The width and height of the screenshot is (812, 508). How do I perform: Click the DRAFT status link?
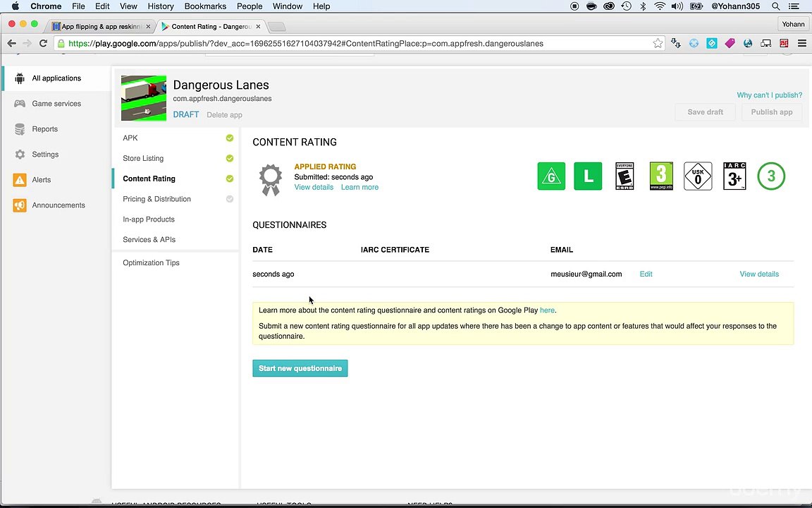tap(186, 114)
